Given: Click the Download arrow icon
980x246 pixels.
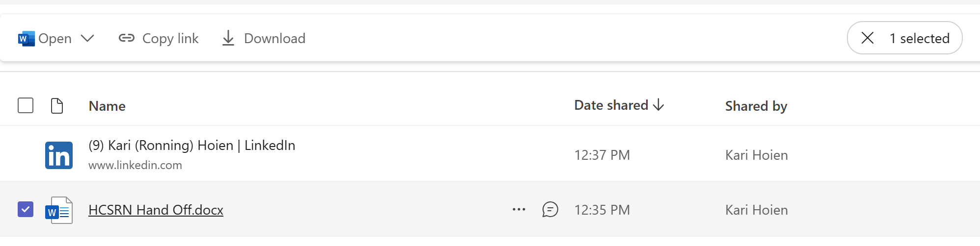Looking at the screenshot, I should click(228, 38).
